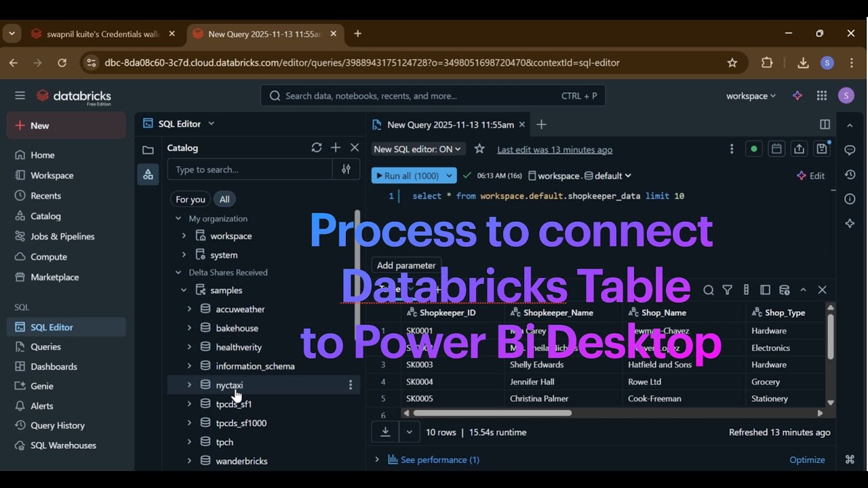The height and width of the screenshot is (488, 868).
Task: Open the hamburger navigation menu
Action: click(20, 96)
